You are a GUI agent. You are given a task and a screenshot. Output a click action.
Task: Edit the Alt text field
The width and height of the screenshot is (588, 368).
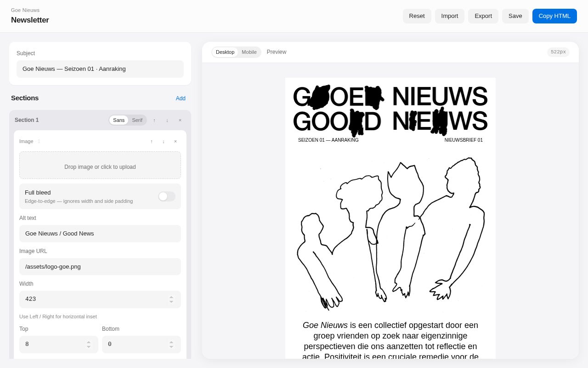click(x=100, y=234)
